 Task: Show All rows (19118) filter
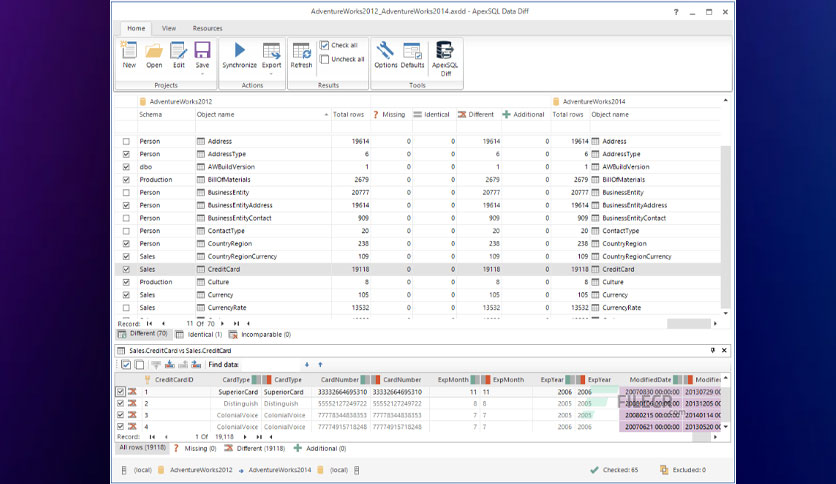(142, 448)
